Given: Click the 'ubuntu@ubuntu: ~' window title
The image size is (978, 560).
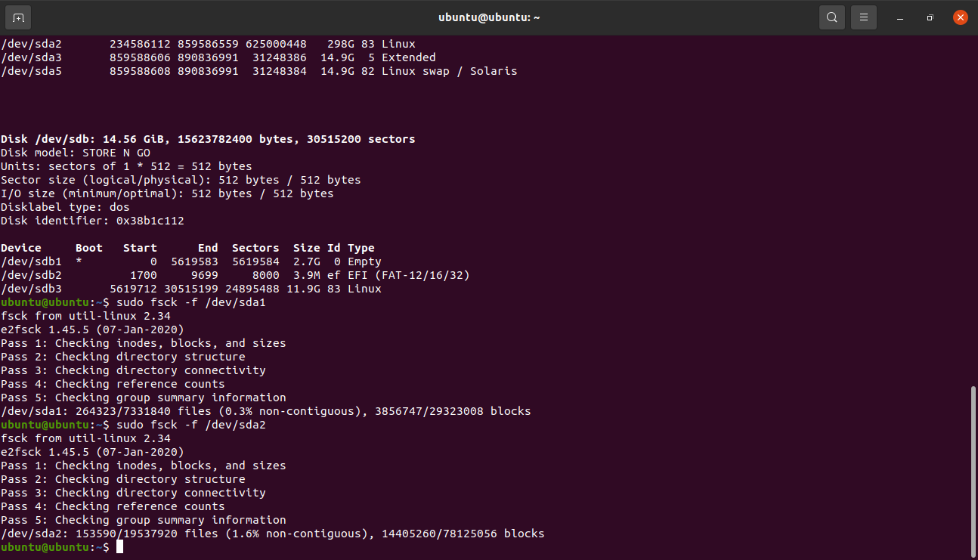Looking at the screenshot, I should point(489,17).
